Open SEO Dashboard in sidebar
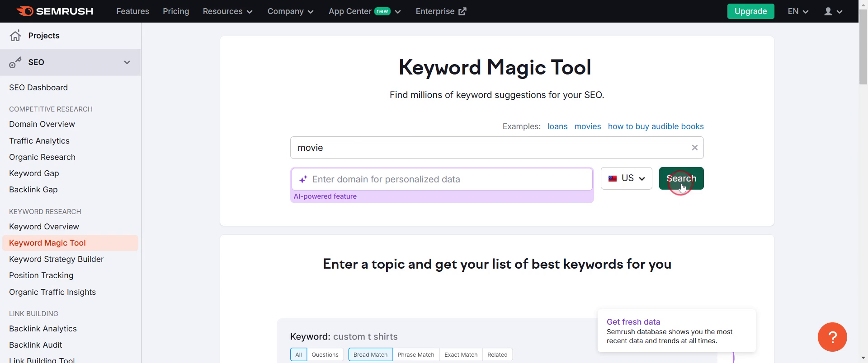This screenshot has width=868, height=363. pos(38,88)
